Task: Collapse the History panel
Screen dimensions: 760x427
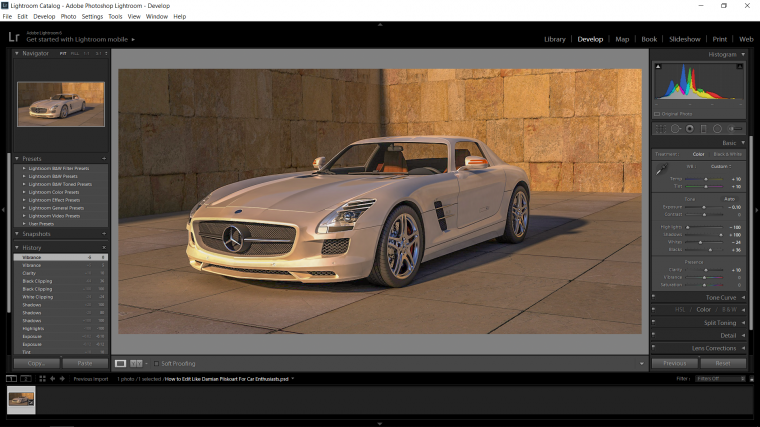Action: tap(17, 247)
